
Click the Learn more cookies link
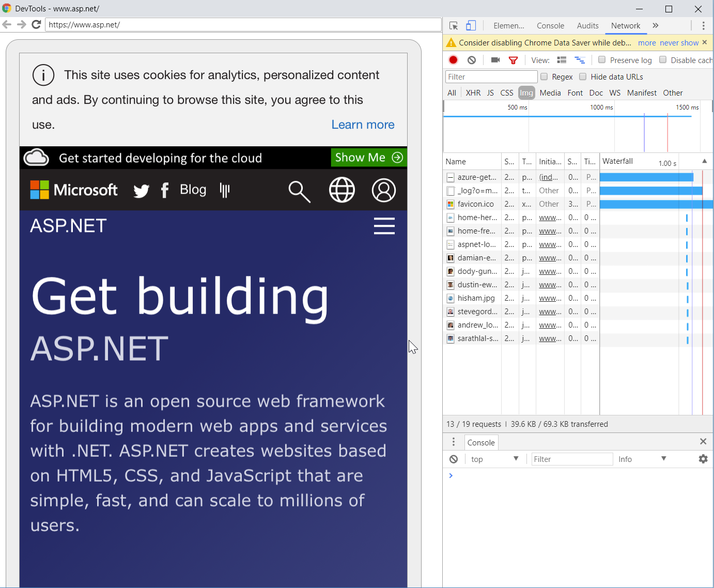coord(363,125)
